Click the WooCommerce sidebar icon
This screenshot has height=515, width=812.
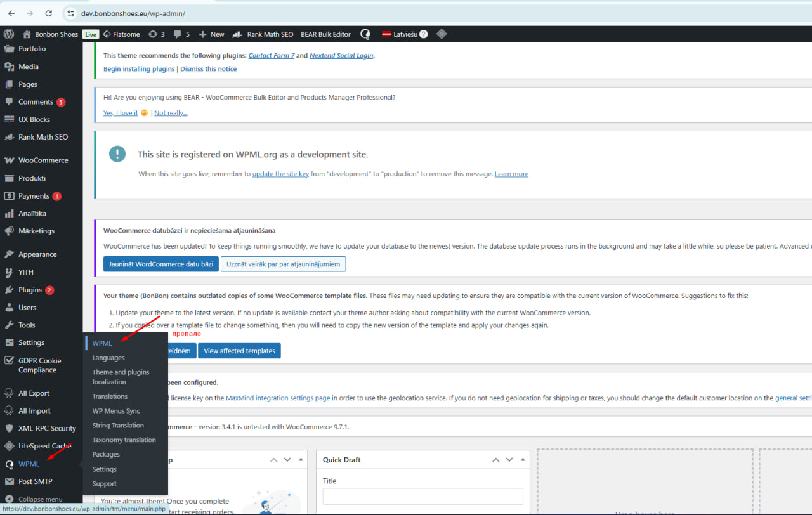click(x=9, y=160)
